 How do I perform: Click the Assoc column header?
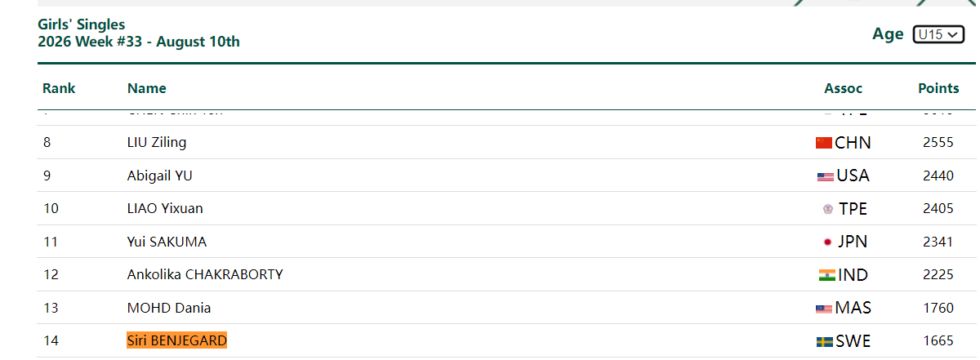[844, 88]
